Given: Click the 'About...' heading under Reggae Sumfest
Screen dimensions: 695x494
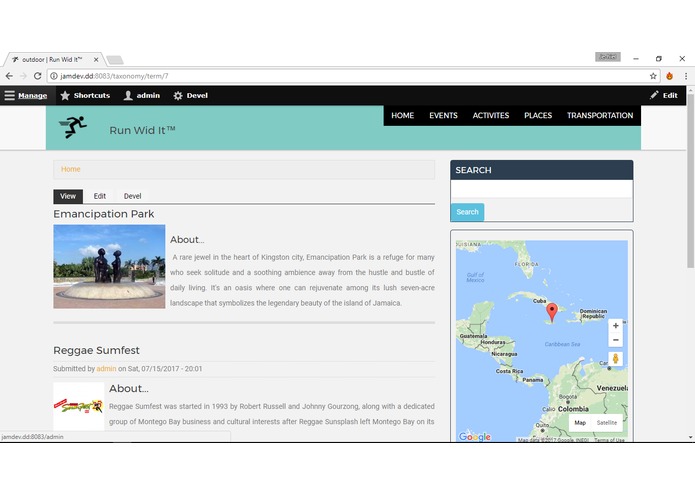Looking at the screenshot, I should (129, 389).
